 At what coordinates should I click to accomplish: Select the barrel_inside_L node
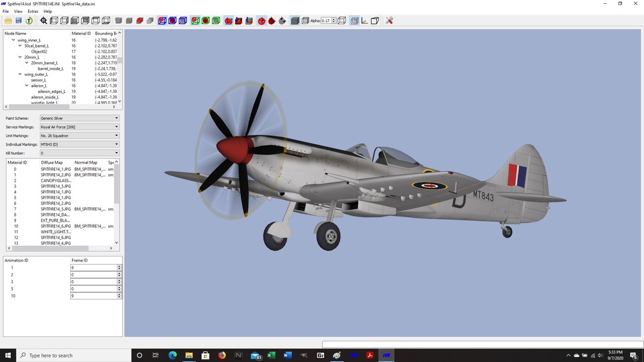pos(50,69)
